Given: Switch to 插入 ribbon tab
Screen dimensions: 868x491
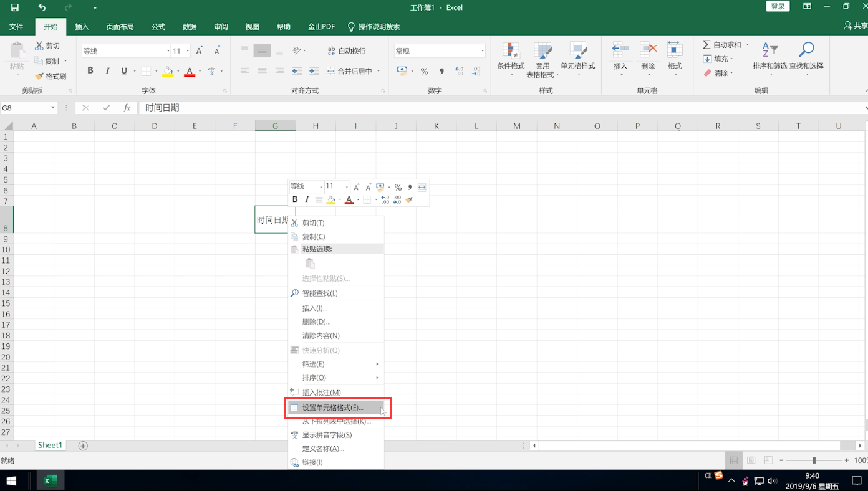Looking at the screenshot, I should pos(82,27).
